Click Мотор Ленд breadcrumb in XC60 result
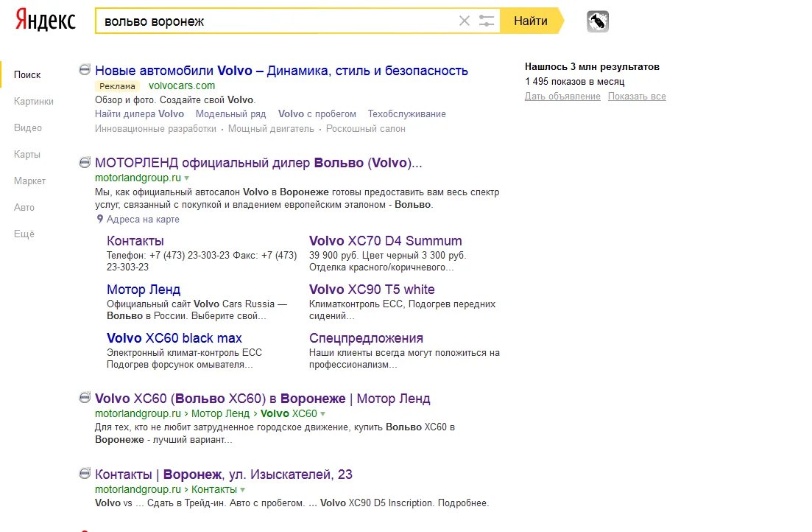Screen dimensions: 812x532 220,414
